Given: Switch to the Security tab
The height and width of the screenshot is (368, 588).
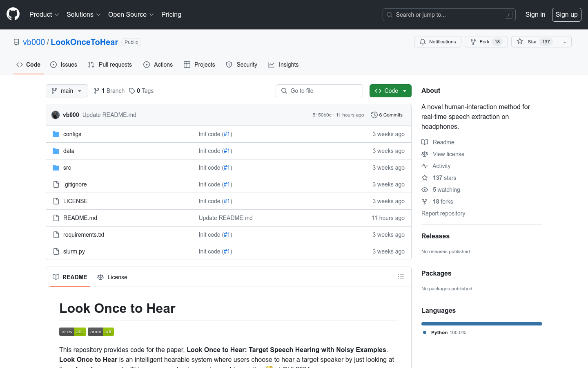Looking at the screenshot, I should 242,65.
